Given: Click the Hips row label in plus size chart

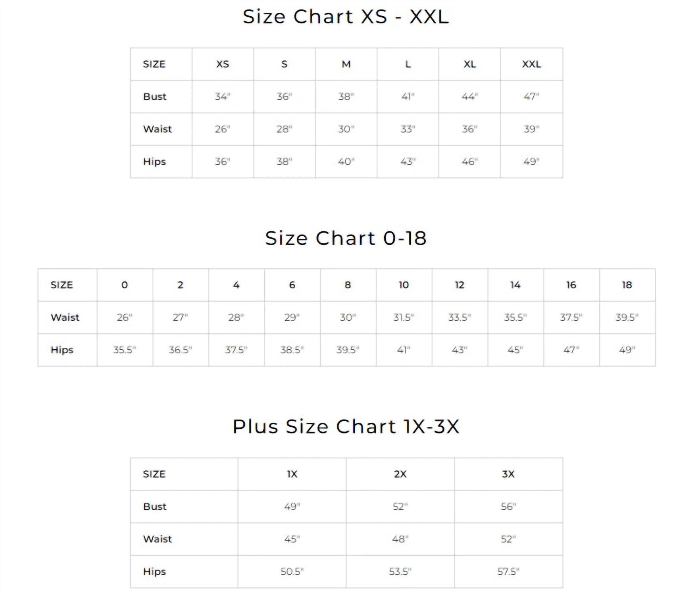Looking at the screenshot, I should [154, 572].
